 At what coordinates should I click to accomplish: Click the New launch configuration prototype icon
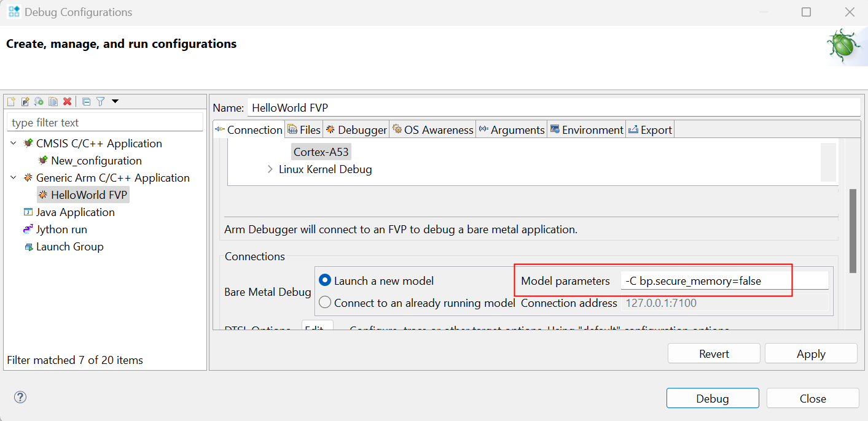coord(25,102)
